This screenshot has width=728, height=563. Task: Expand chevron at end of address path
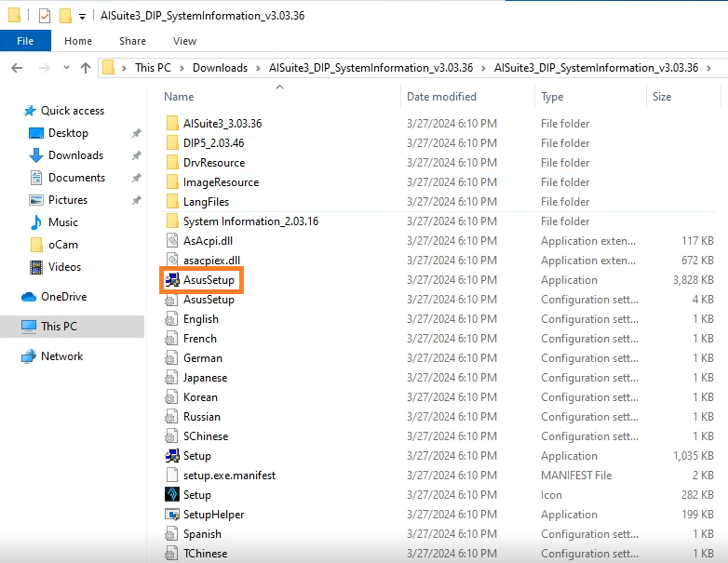709,68
